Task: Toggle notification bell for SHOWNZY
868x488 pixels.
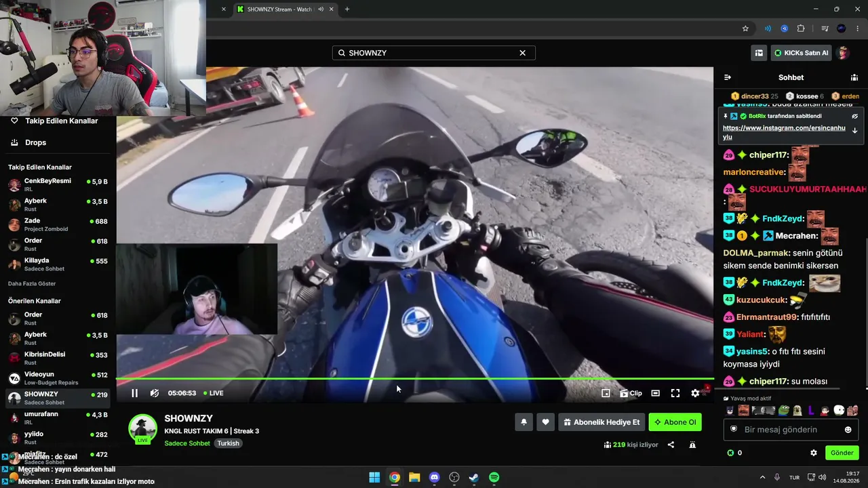Action: tap(524, 422)
